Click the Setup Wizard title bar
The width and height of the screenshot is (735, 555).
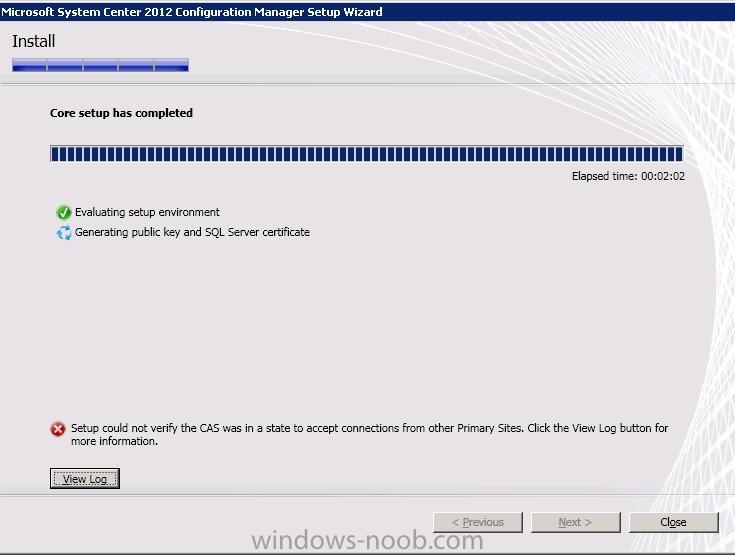point(368,11)
